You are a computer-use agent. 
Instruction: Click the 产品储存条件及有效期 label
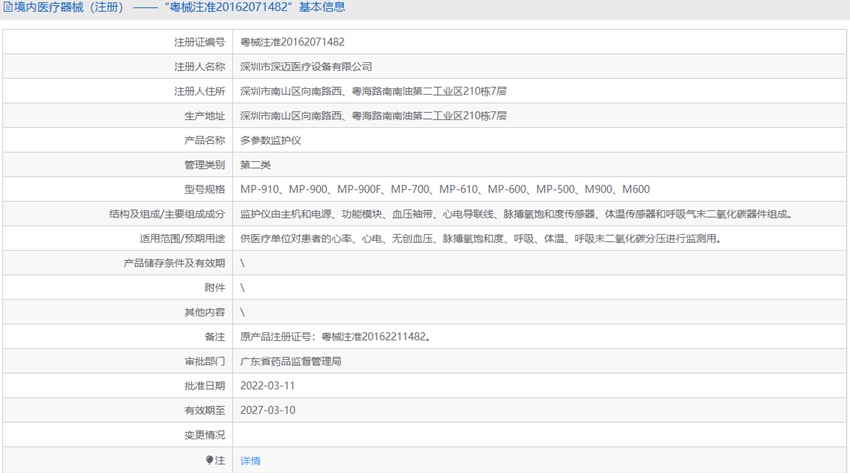[x=174, y=263]
